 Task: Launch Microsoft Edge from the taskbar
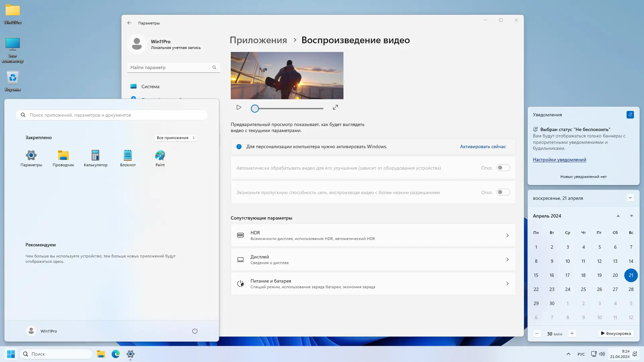pos(115,354)
